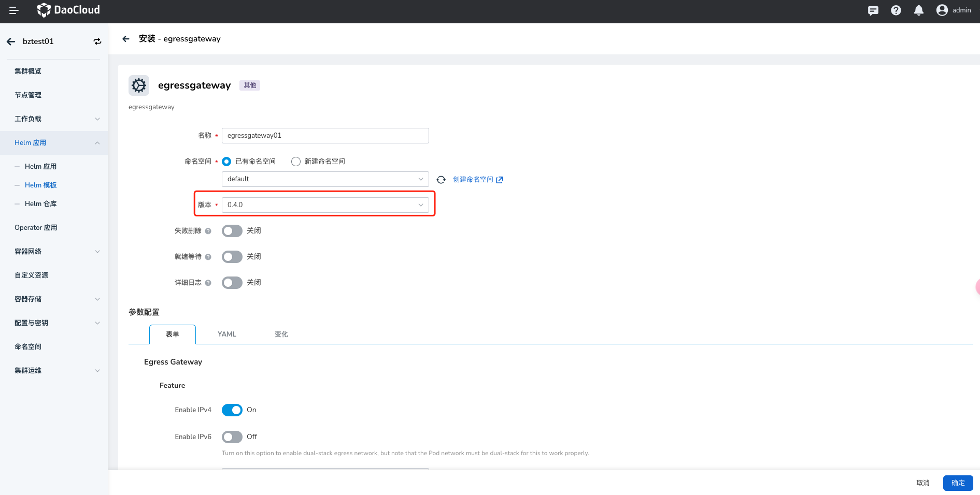Go back using arrow beside 安装 title
Screen dimensions: 980x495
126,39
